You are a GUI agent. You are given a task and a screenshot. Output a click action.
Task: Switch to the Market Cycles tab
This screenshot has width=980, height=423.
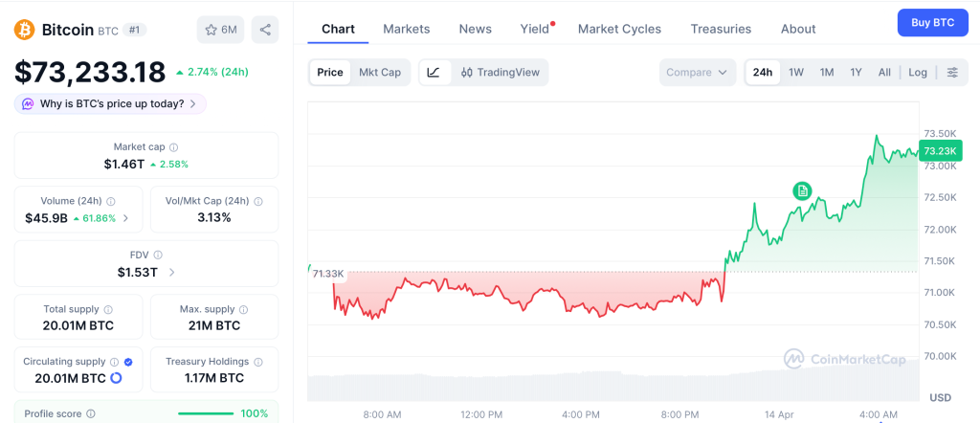click(619, 29)
